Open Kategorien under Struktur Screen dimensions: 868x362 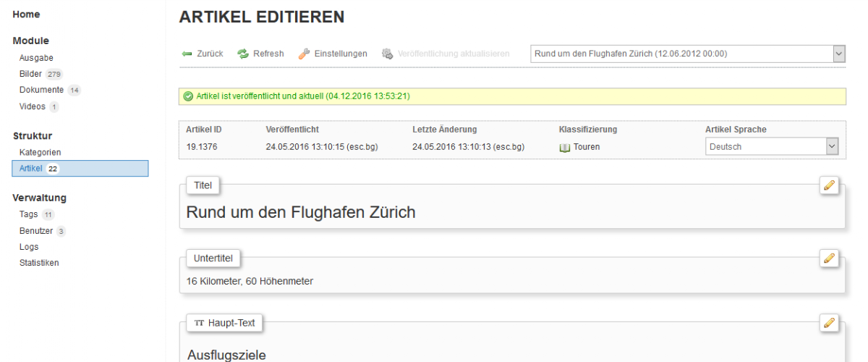tap(40, 152)
